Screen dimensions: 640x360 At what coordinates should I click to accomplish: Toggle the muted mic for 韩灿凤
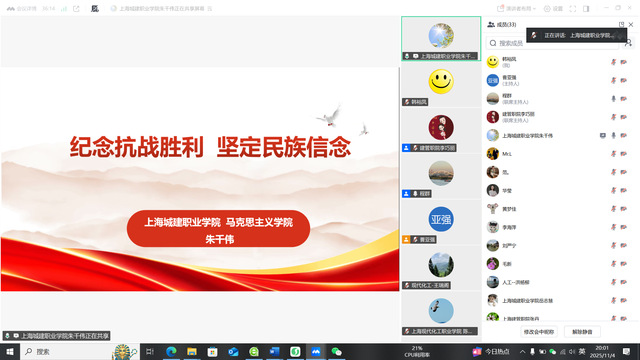coord(613,62)
